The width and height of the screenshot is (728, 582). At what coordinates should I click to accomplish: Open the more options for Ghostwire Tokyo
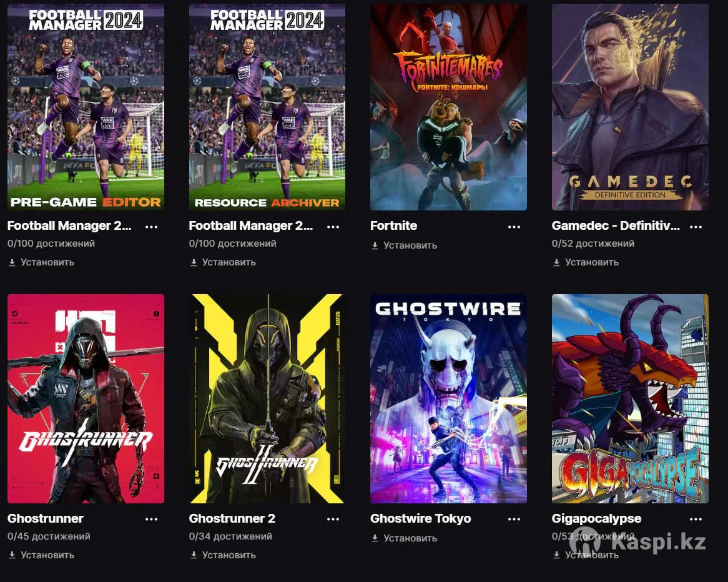(x=514, y=520)
